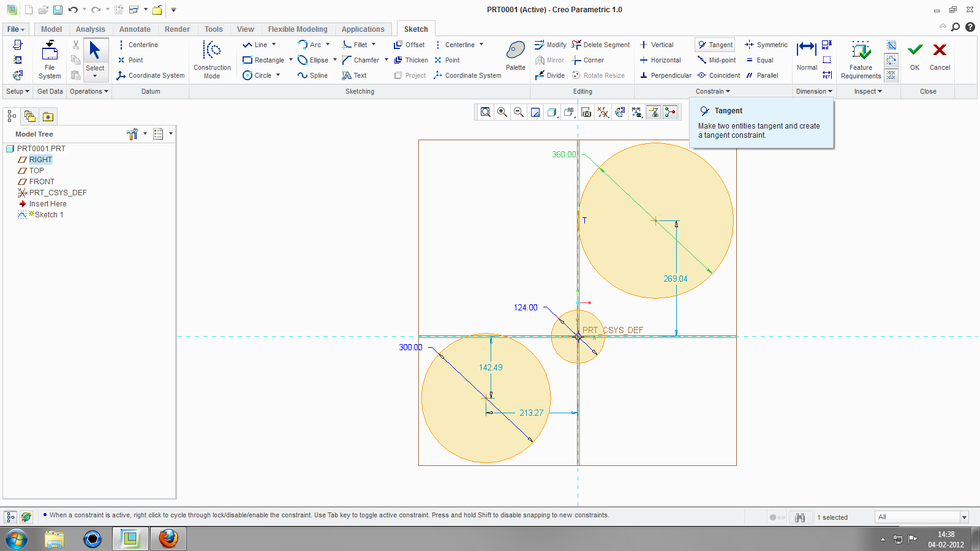Undo the last action in quick access toolbar

(73, 10)
